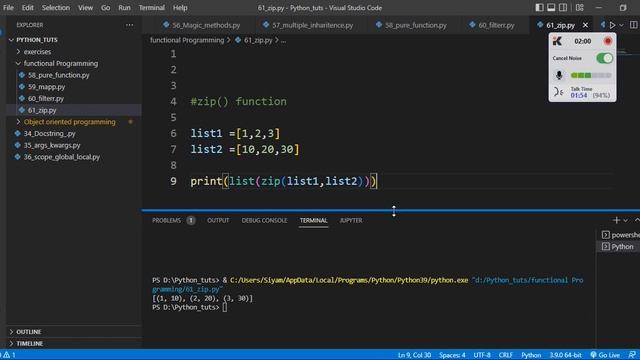This screenshot has width=640, height=360.
Task: Open the Terminal menu
Action: point(151,8)
